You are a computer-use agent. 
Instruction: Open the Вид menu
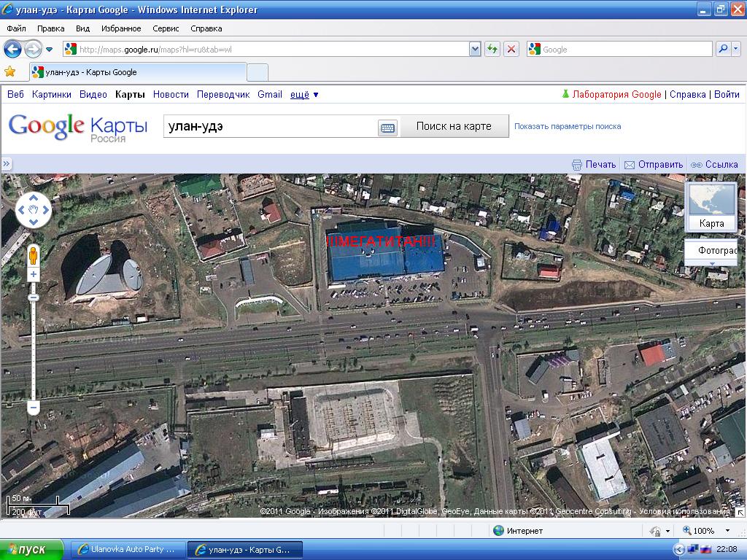tap(83, 28)
